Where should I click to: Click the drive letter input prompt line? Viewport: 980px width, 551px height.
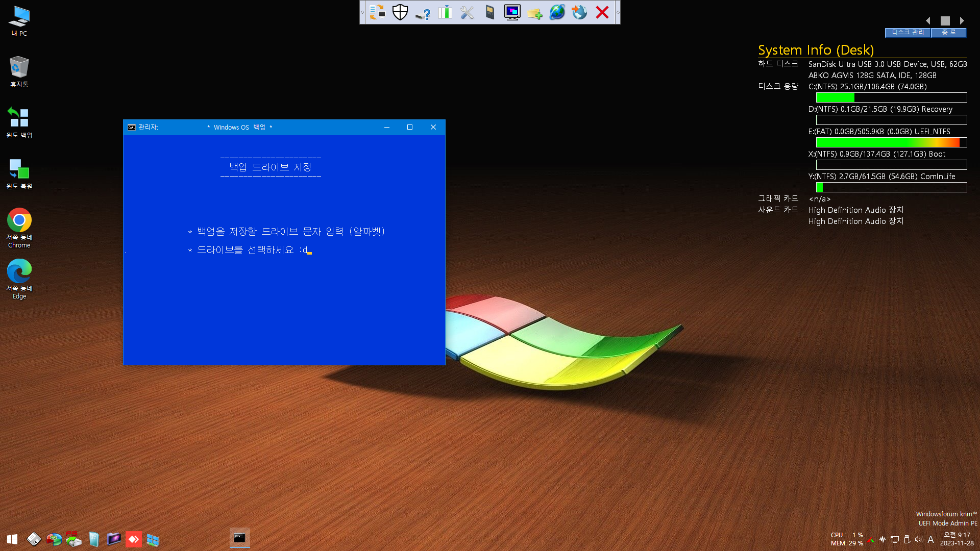[250, 250]
